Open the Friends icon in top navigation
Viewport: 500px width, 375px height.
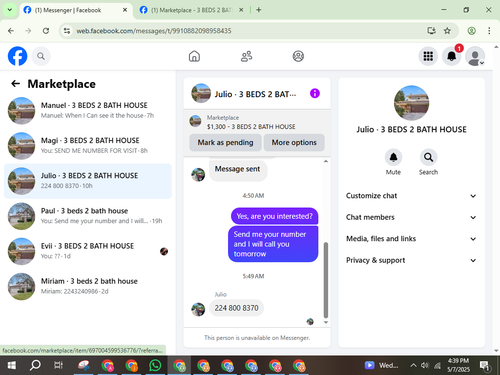coord(246,56)
